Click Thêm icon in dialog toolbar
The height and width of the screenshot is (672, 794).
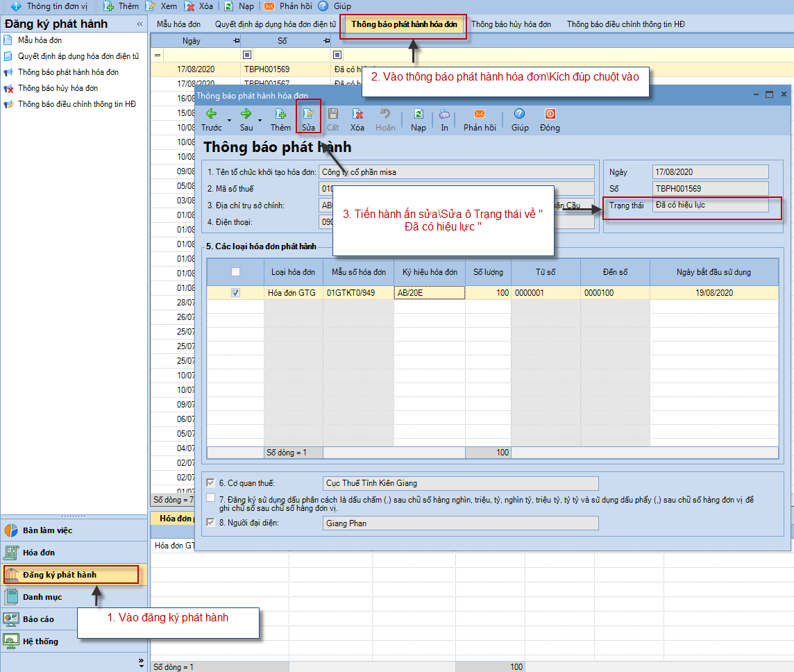pyautogui.click(x=280, y=114)
